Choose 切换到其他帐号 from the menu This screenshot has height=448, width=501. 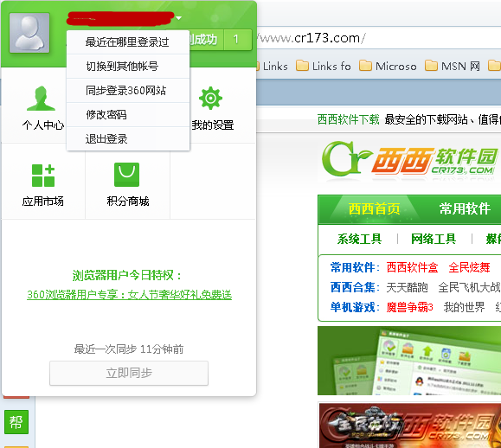coord(128,66)
